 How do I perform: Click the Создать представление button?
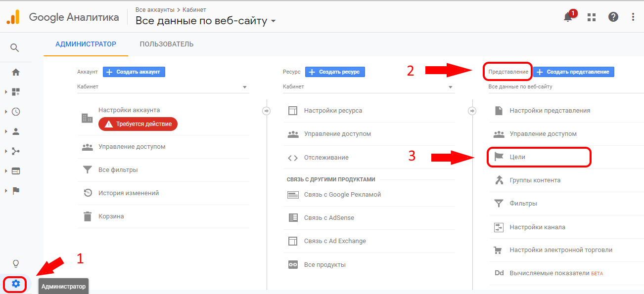(573, 72)
